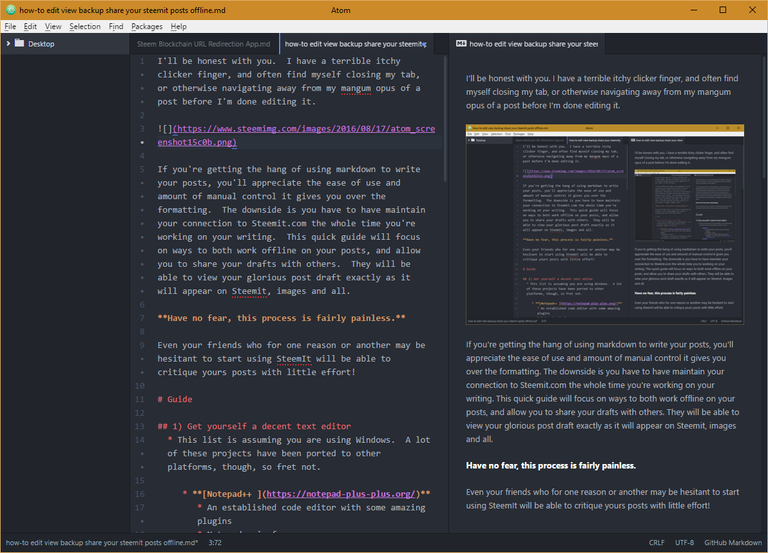The width and height of the screenshot is (768, 553).
Task: Click the '[Notepad++ ]' link text in editor
Action: 232,494
